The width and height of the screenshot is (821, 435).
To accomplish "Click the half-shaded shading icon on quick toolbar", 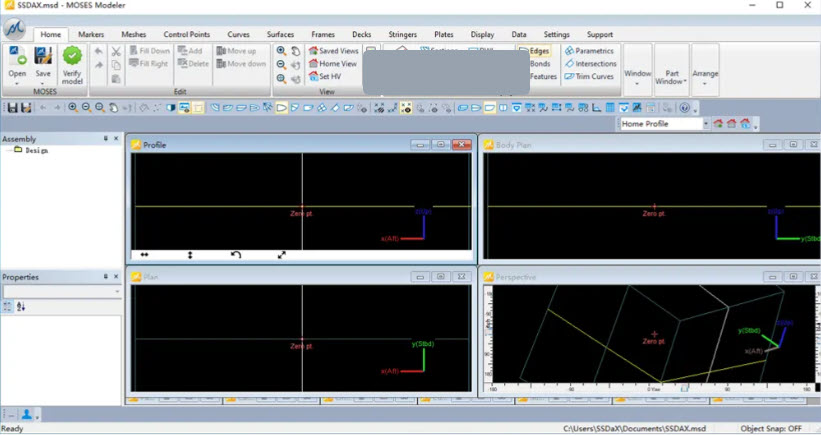I will click(x=171, y=108).
